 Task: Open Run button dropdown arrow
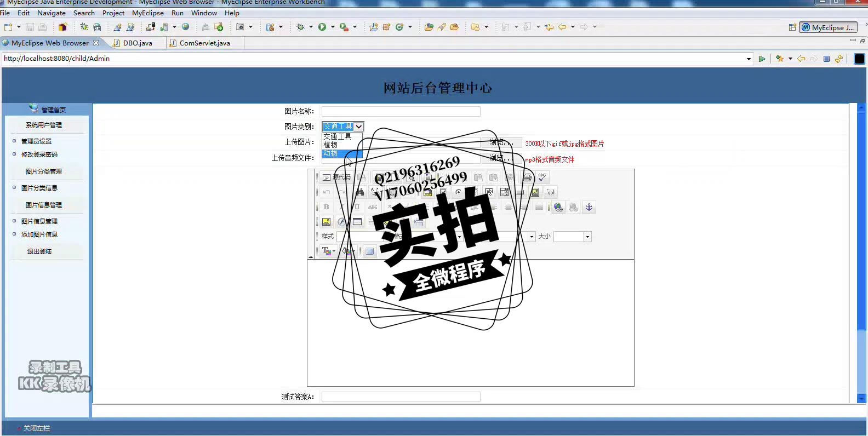[333, 27]
